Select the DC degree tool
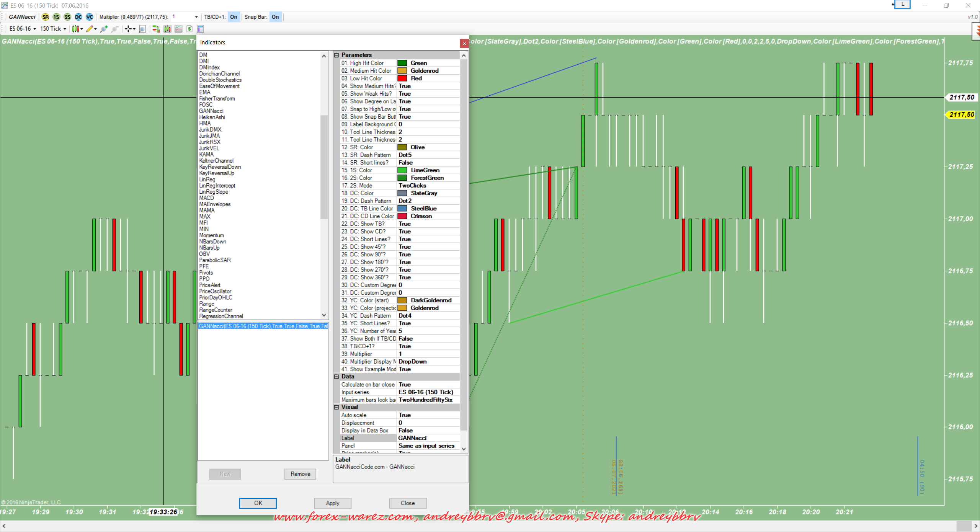The image size is (980, 532). point(78,17)
